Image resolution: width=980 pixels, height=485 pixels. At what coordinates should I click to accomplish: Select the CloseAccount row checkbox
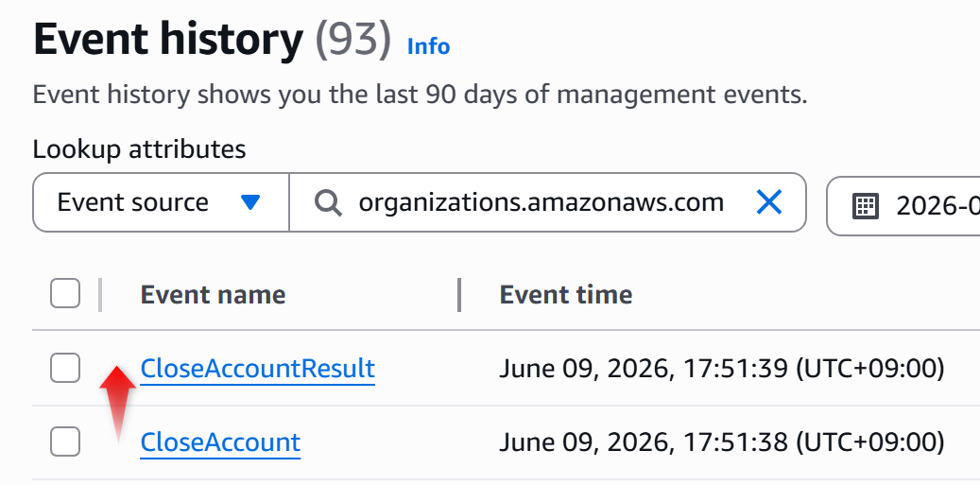65,442
